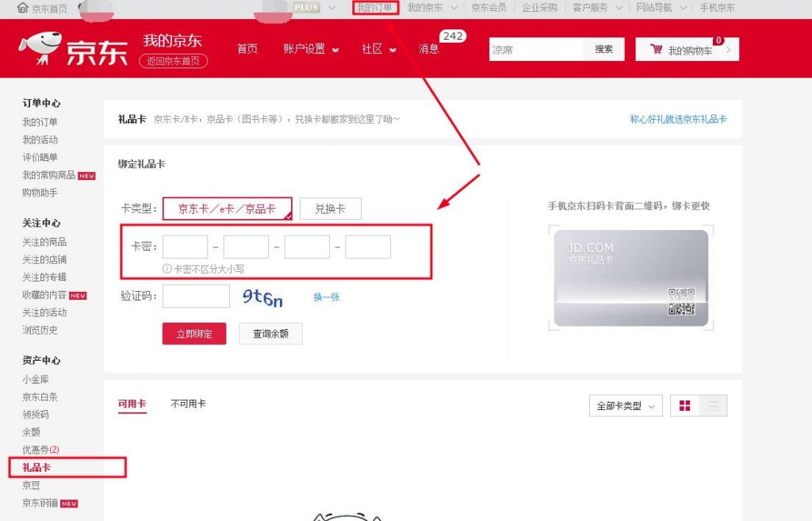Click the JD dog logo
Image resolution: width=812 pixels, height=521 pixels.
[x=40, y=47]
